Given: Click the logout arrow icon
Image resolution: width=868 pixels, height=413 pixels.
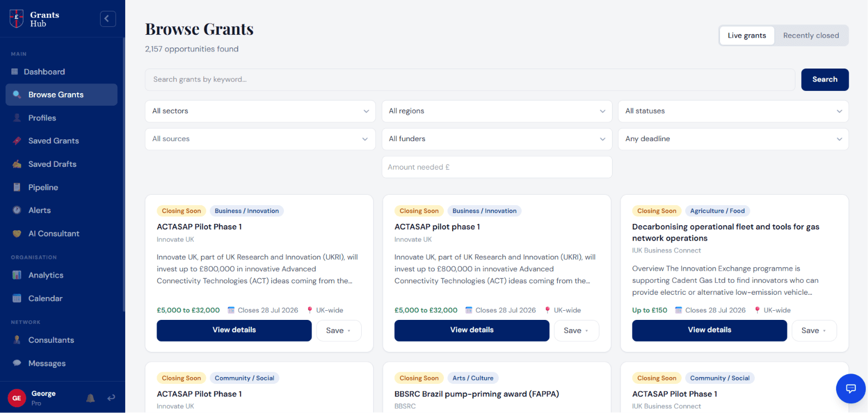Looking at the screenshot, I should pyautogui.click(x=111, y=398).
